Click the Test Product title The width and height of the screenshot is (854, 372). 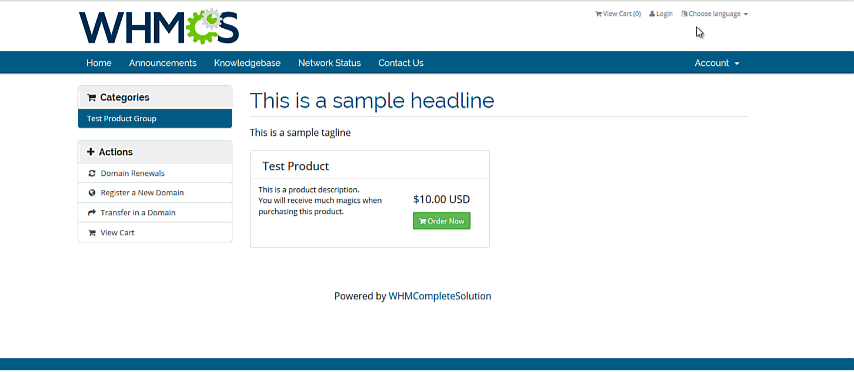click(x=296, y=166)
